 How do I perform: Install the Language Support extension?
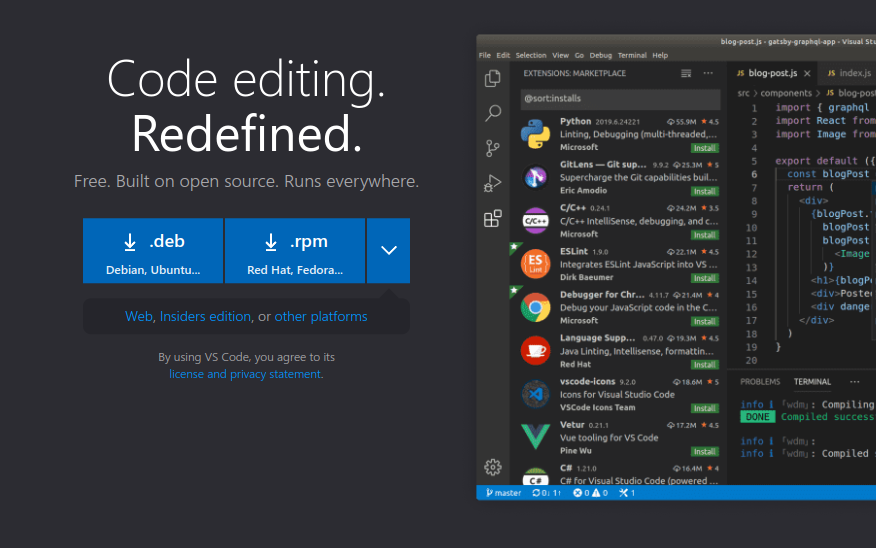[x=704, y=365]
